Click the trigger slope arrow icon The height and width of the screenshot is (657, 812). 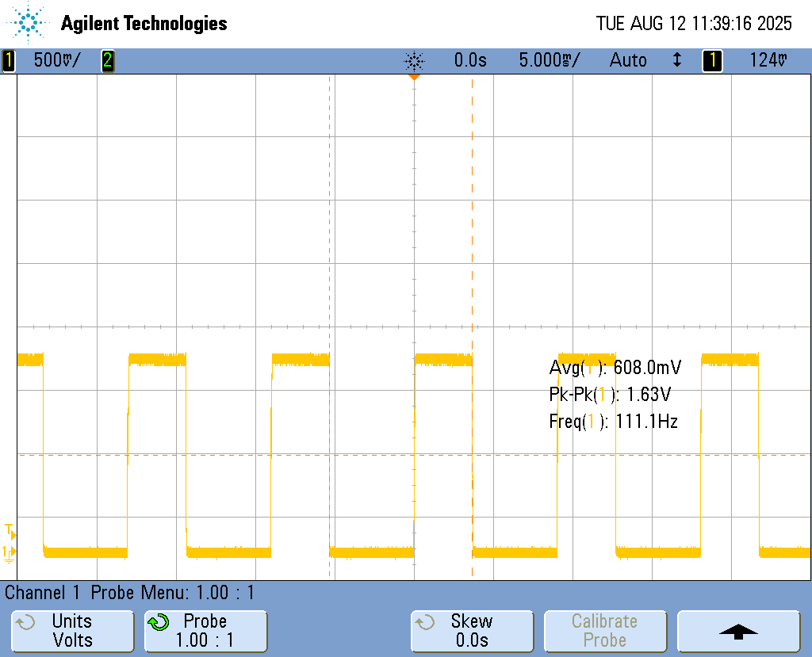[x=676, y=60]
